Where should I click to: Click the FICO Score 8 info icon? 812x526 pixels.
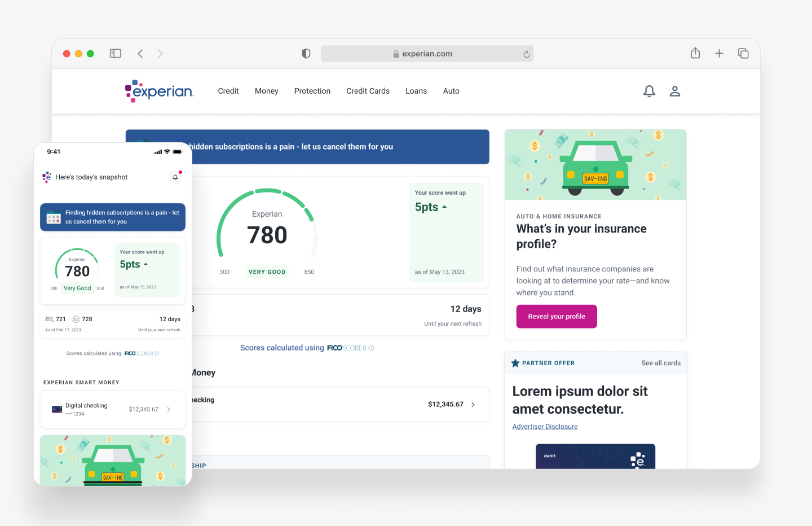tap(371, 348)
